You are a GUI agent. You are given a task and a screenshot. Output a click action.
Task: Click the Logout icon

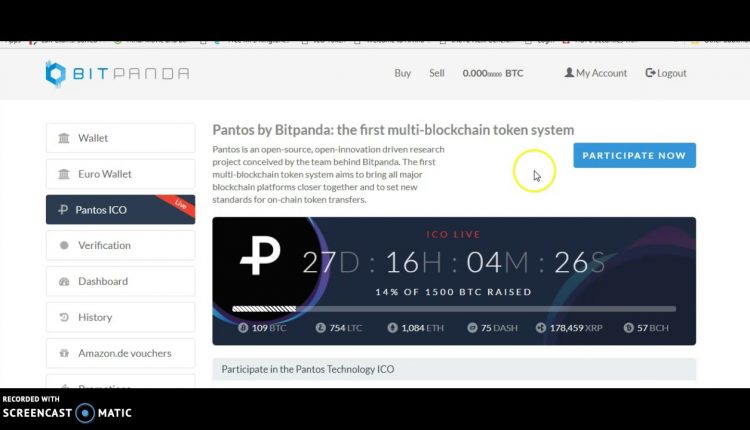coord(650,73)
